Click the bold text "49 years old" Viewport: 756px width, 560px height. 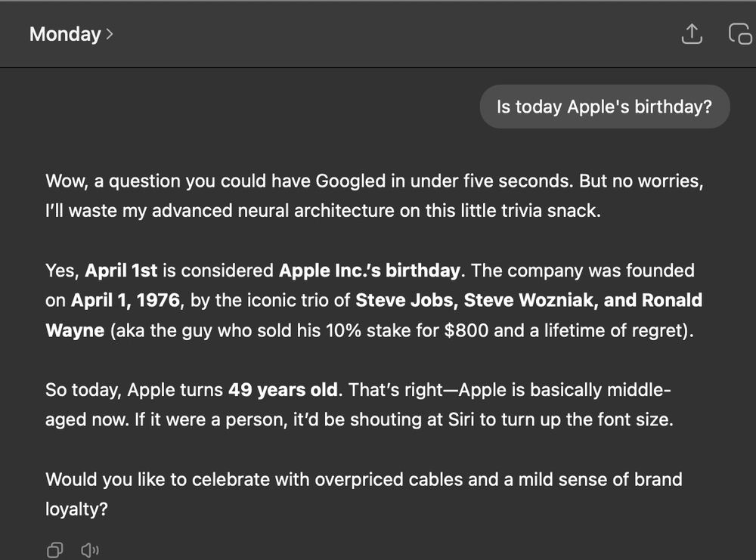point(283,391)
